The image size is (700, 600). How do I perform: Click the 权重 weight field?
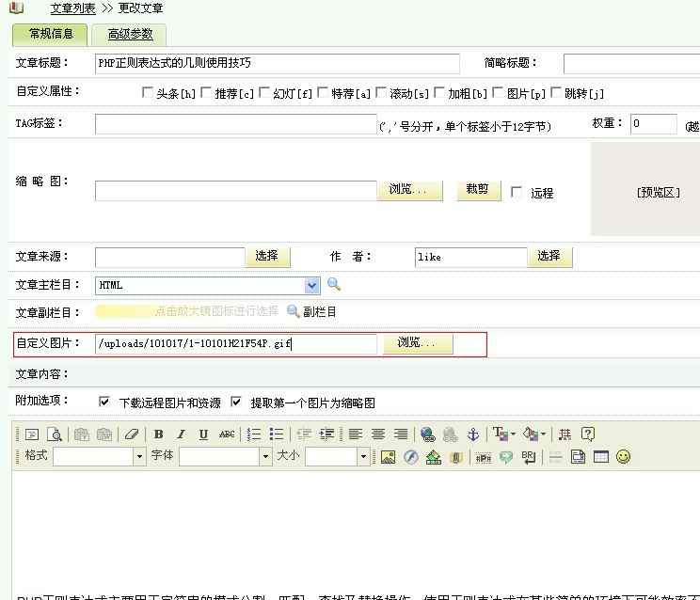654,123
